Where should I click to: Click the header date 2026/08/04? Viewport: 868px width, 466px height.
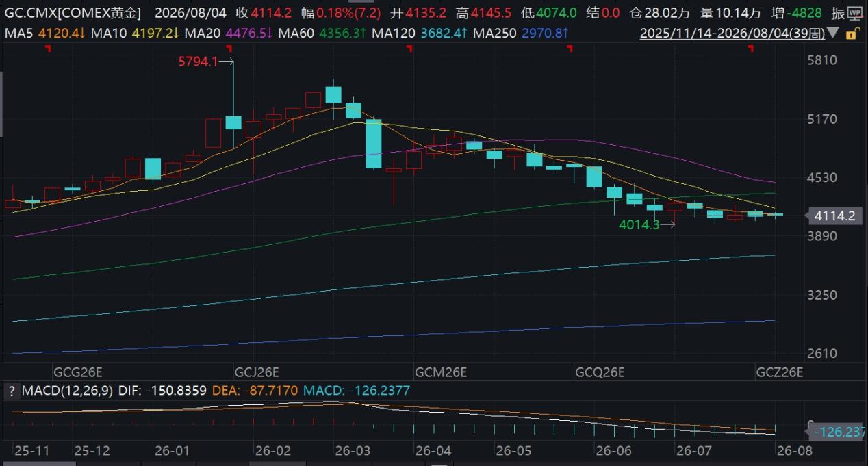190,13
